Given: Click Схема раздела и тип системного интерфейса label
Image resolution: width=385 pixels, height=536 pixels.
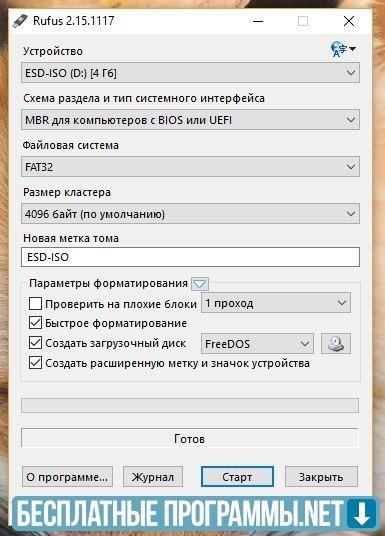Looking at the screenshot, I should [144, 98].
